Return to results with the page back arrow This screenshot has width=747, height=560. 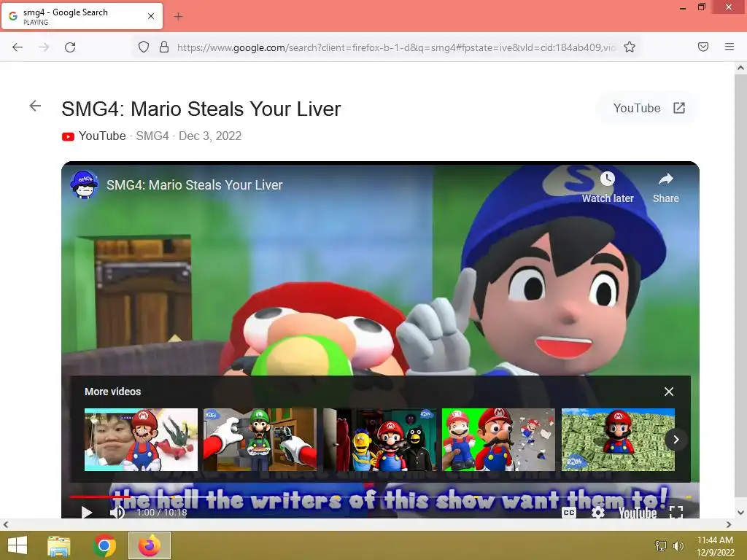coord(35,106)
